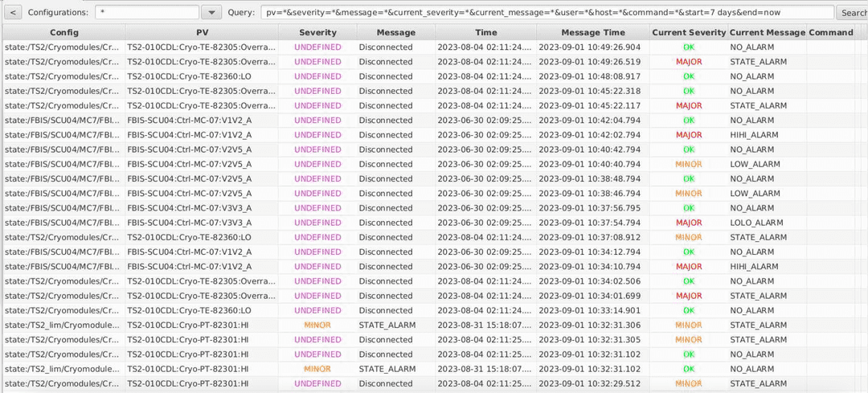Select the HIHI_ALARM row at 10:42:02.794

[592, 135]
